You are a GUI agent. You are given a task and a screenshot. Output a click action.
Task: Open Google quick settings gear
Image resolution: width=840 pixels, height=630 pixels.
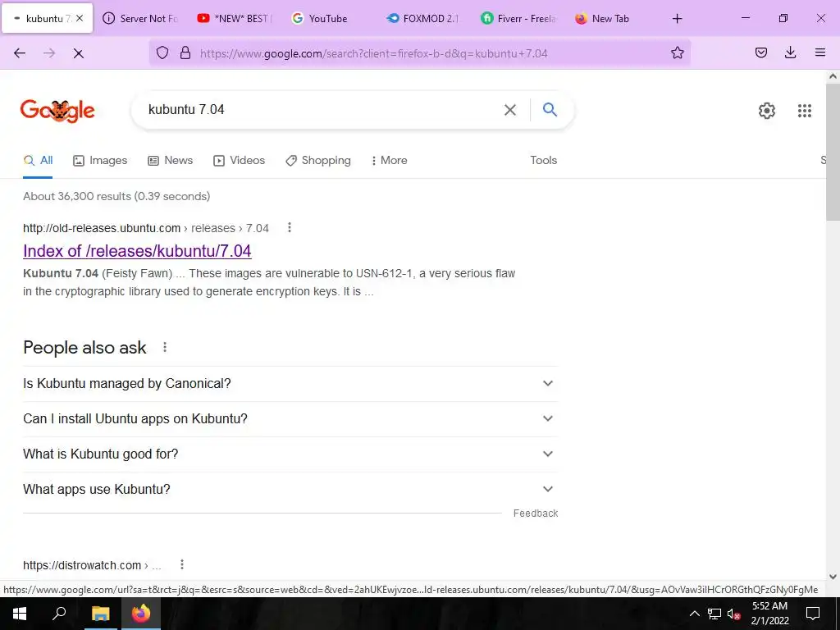pos(767,111)
